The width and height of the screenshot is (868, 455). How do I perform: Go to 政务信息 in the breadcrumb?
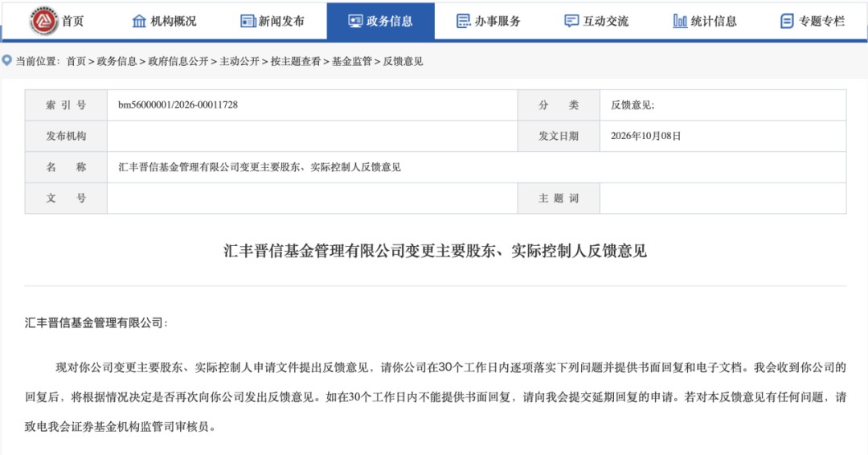click(x=117, y=61)
